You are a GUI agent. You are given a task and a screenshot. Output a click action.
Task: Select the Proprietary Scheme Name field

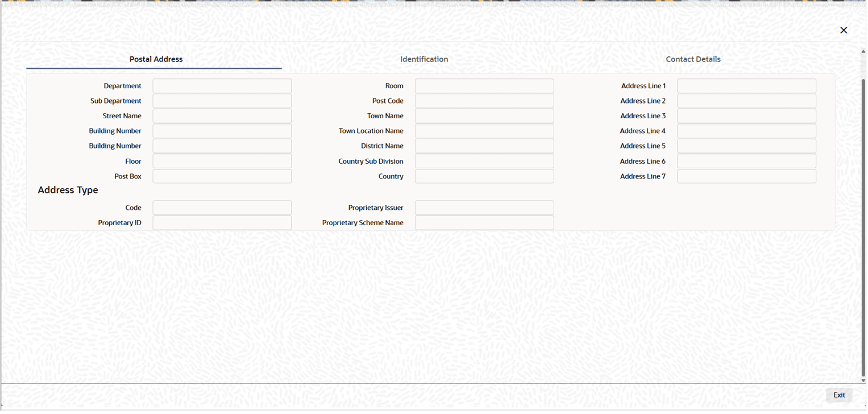click(484, 223)
